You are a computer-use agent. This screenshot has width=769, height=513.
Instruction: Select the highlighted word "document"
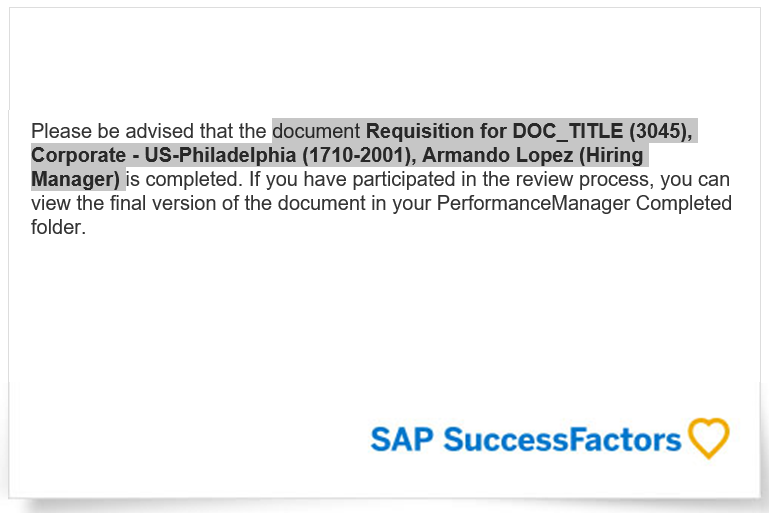click(x=316, y=131)
